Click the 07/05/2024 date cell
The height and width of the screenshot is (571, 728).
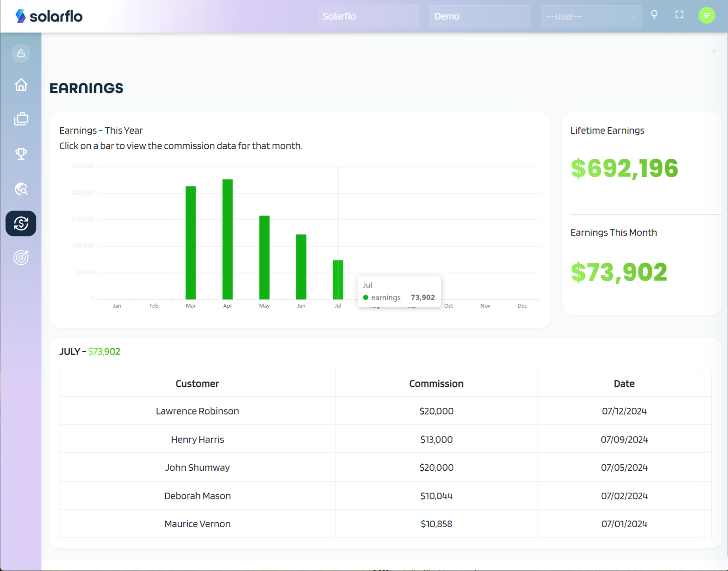click(624, 467)
